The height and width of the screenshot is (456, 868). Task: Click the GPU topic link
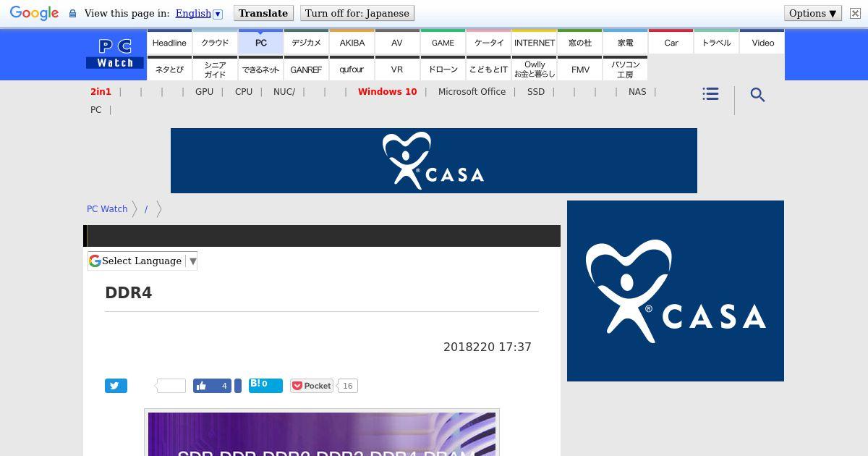coord(204,92)
